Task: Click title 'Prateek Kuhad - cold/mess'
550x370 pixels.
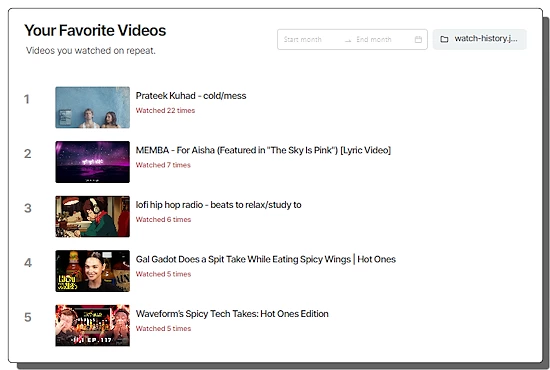Action: click(191, 96)
